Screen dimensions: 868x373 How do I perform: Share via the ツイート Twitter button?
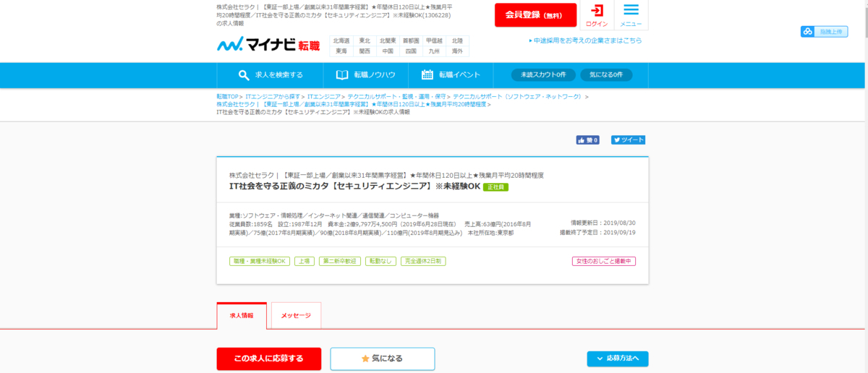point(628,140)
